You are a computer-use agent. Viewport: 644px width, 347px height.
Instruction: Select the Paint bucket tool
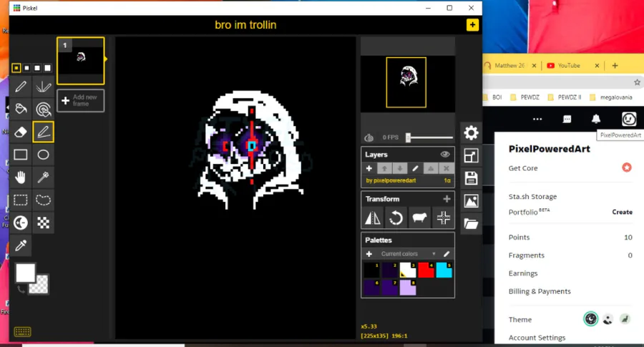coord(21,109)
